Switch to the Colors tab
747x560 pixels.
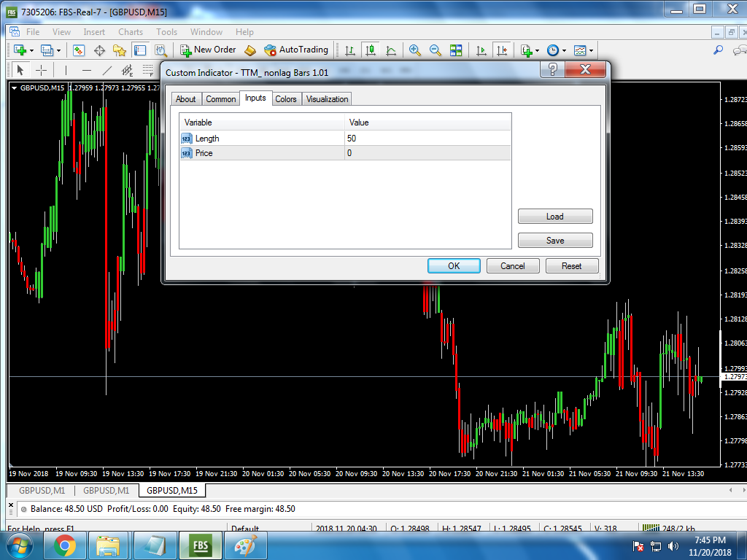[x=286, y=99]
